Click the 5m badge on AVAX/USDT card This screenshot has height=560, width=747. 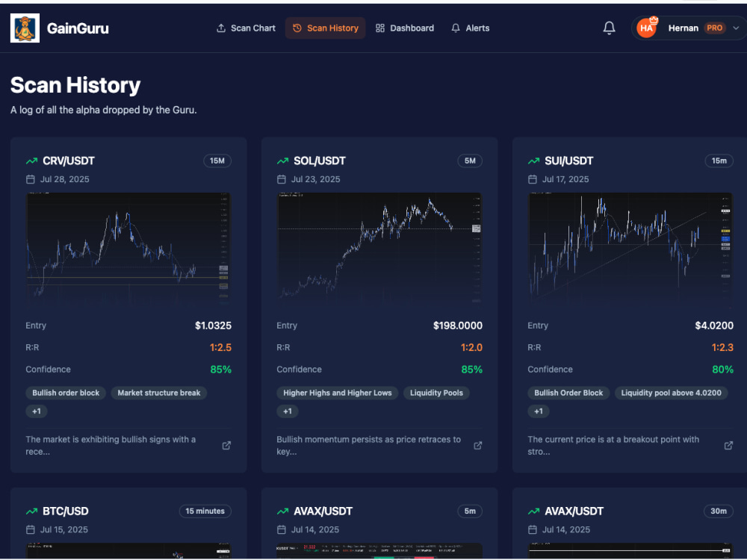pyautogui.click(x=470, y=511)
